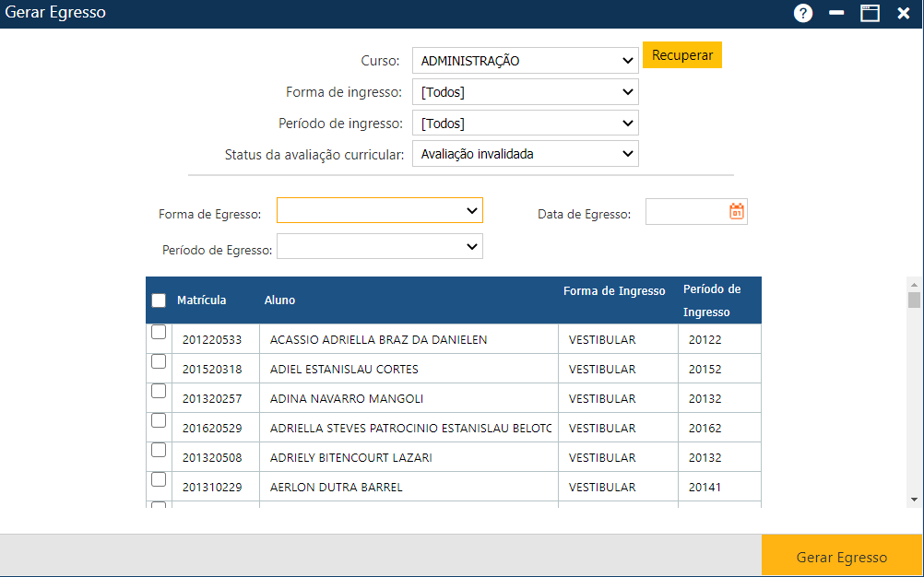Click the scrollbar down arrow
The width and height of the screenshot is (924, 577).
pyautogui.click(x=914, y=499)
